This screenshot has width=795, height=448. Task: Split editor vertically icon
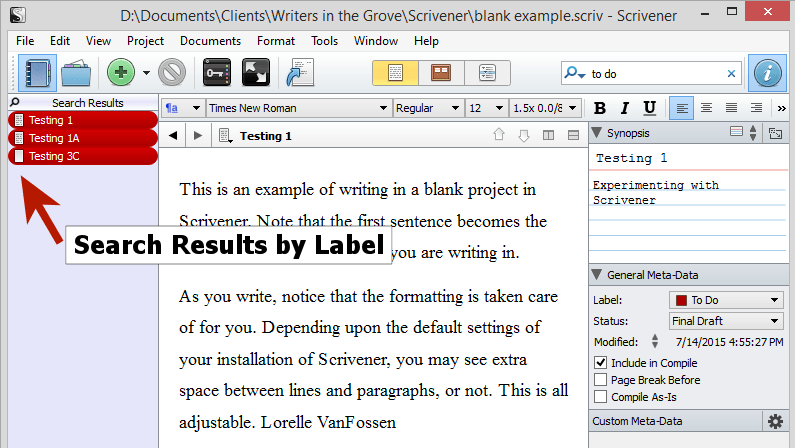tap(549, 135)
